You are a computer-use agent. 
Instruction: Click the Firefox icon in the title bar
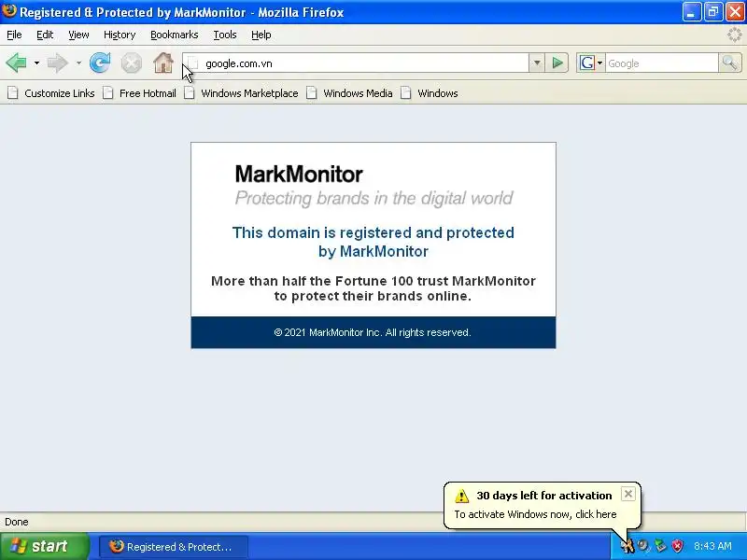click(9, 11)
